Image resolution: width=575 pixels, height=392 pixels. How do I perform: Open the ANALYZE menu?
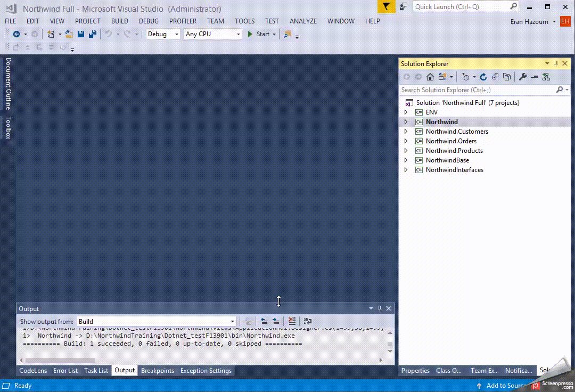(x=303, y=21)
